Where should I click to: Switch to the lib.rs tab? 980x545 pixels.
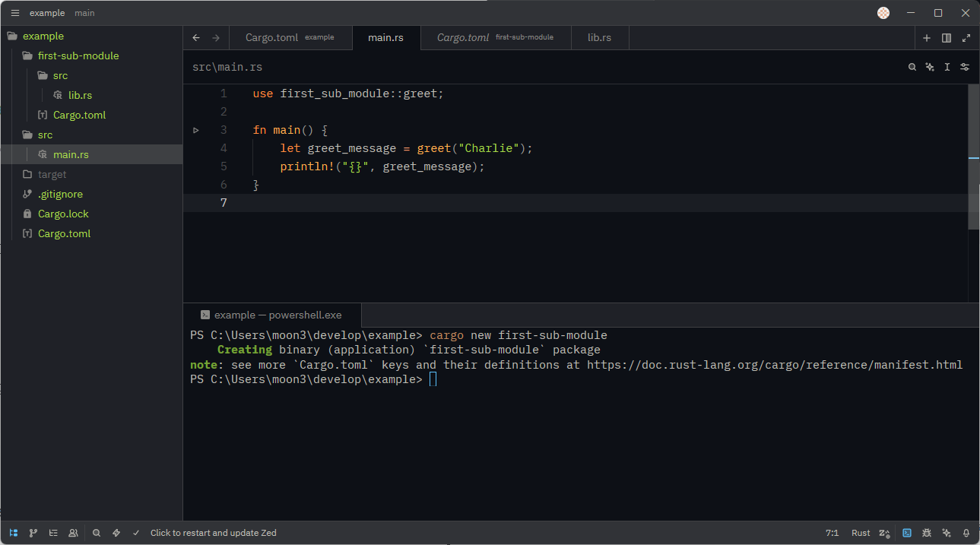click(600, 38)
